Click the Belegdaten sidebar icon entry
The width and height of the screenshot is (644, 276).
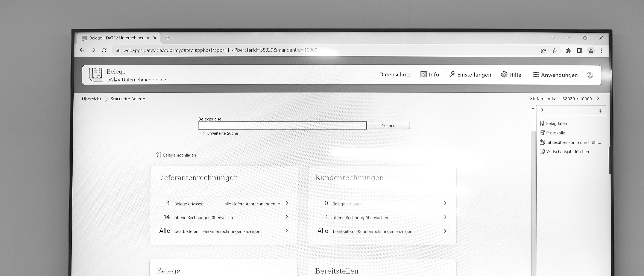point(542,123)
